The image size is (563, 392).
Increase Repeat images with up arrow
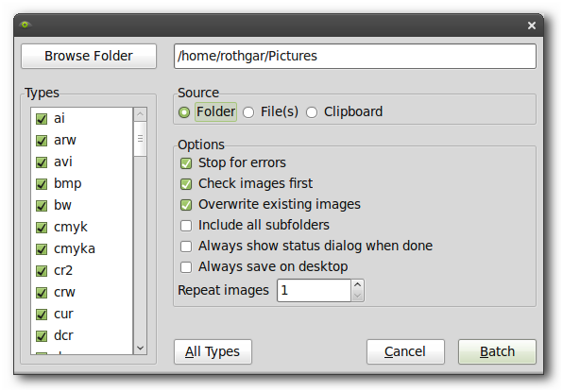[357, 285]
